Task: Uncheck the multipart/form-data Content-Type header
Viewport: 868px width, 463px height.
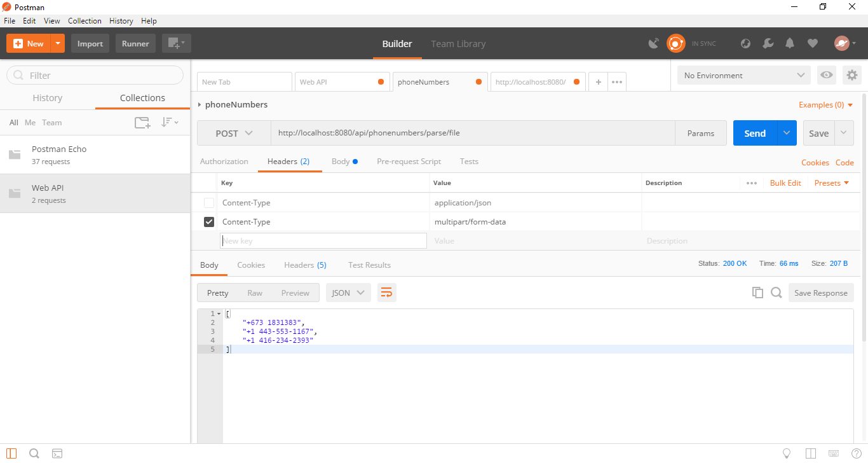Action: point(209,222)
